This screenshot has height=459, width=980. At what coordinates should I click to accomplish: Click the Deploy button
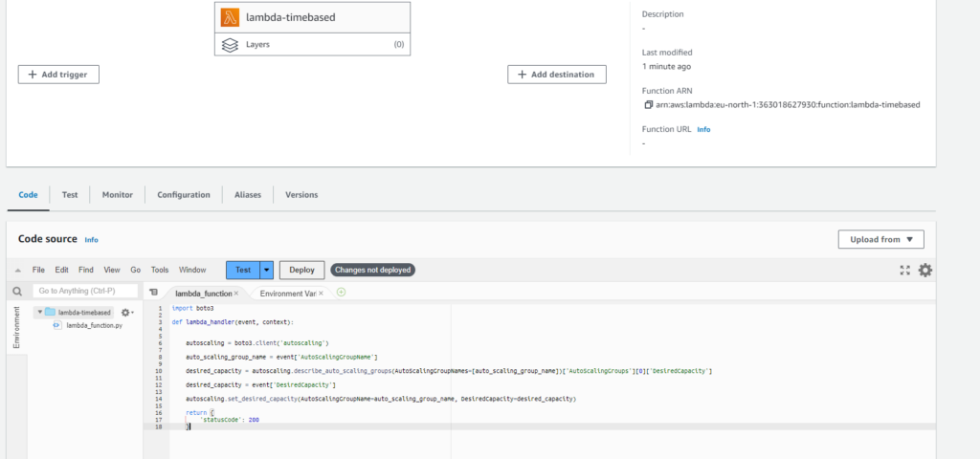pyautogui.click(x=301, y=270)
